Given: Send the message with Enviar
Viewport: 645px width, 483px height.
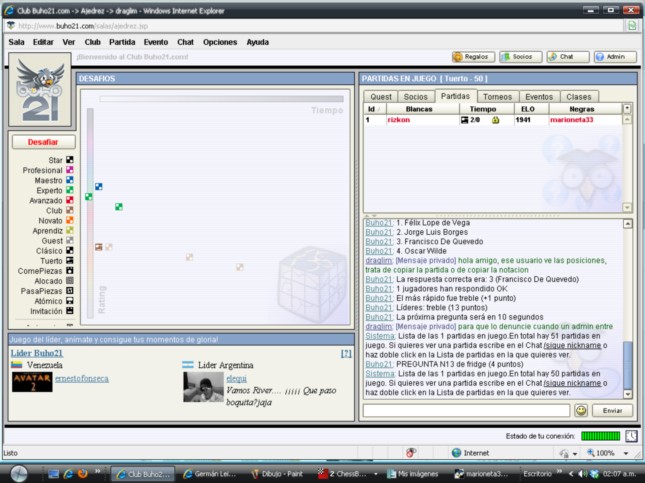Looking at the screenshot, I should click(612, 411).
